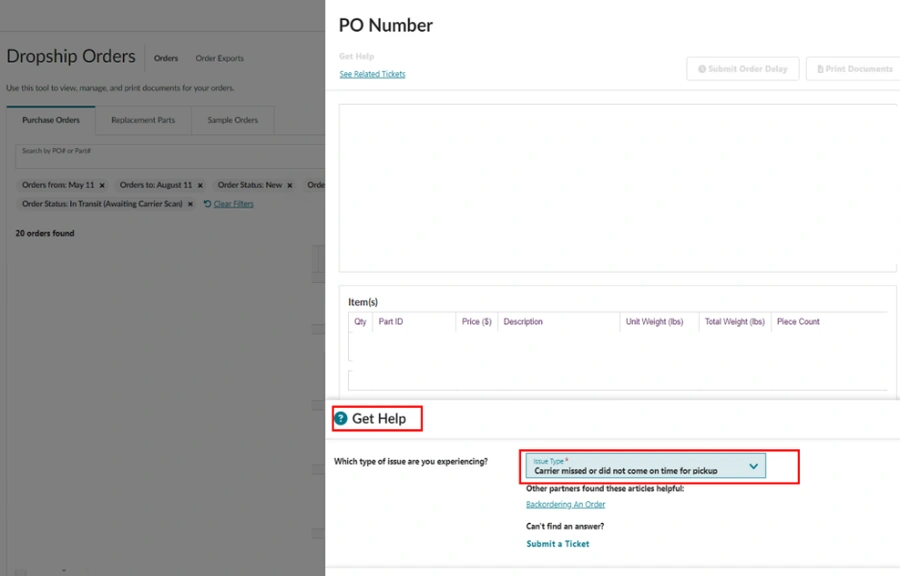Open the Order Exports tab
The height and width of the screenshot is (576, 900).
(219, 58)
